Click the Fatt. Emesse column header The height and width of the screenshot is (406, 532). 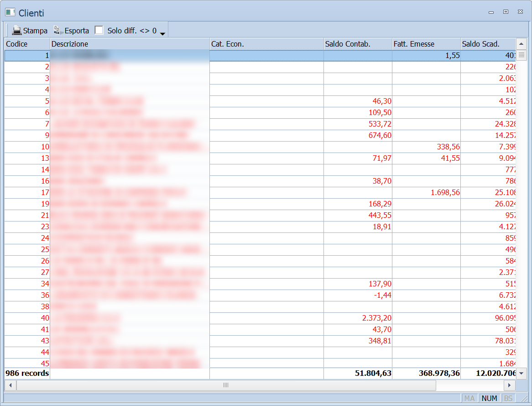coord(427,44)
